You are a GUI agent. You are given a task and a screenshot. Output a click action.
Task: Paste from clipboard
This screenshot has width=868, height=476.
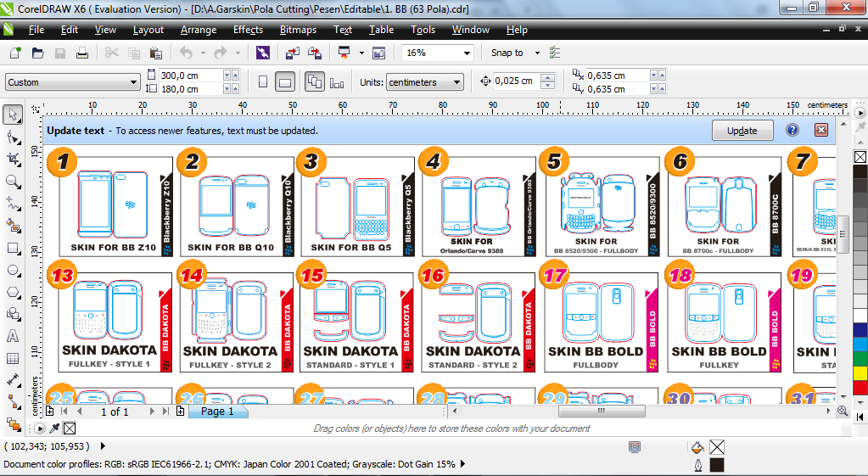pos(156,53)
